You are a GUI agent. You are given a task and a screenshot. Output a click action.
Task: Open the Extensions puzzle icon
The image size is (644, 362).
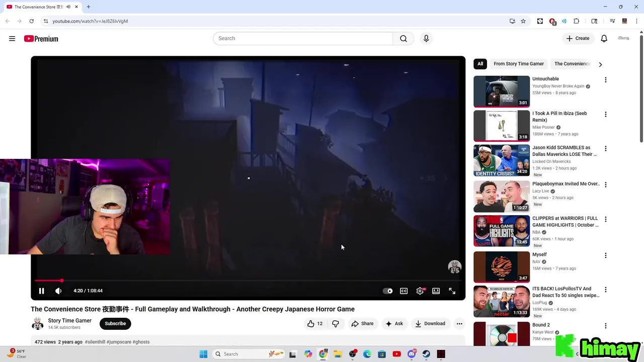577,21
